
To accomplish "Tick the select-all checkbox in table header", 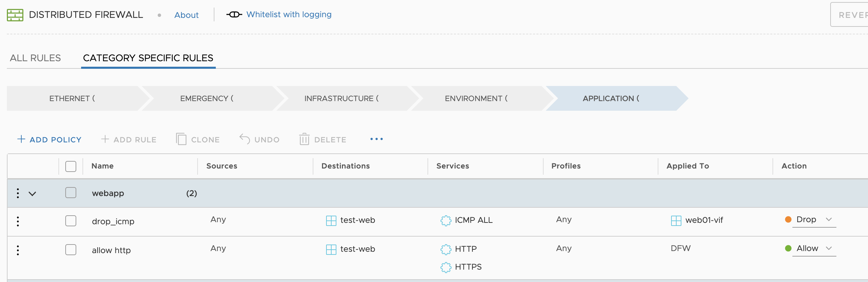I will point(71,166).
